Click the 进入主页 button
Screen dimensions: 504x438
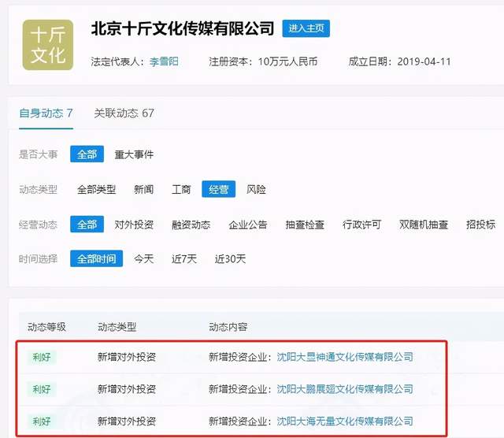coord(306,28)
